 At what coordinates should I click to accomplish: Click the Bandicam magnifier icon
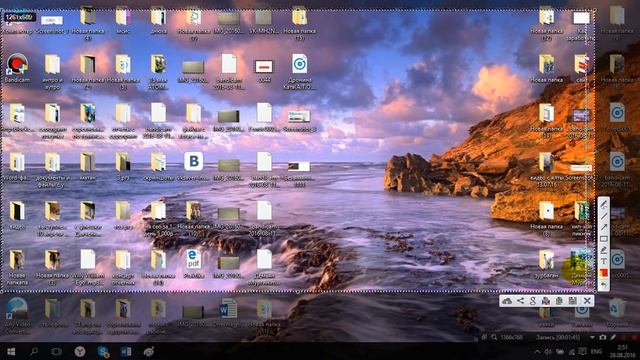coord(494,337)
